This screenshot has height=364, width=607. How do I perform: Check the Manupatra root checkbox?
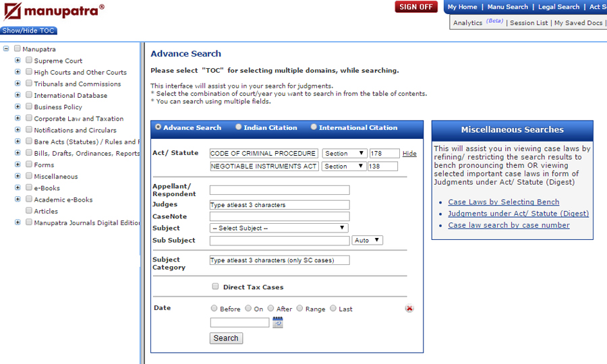(x=17, y=49)
